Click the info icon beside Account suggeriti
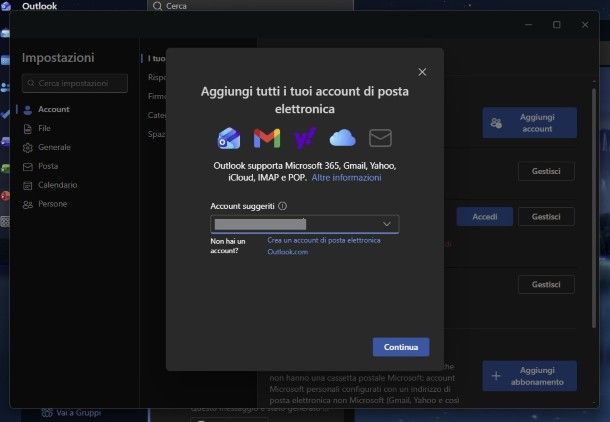This screenshot has width=610, height=422. click(282, 206)
